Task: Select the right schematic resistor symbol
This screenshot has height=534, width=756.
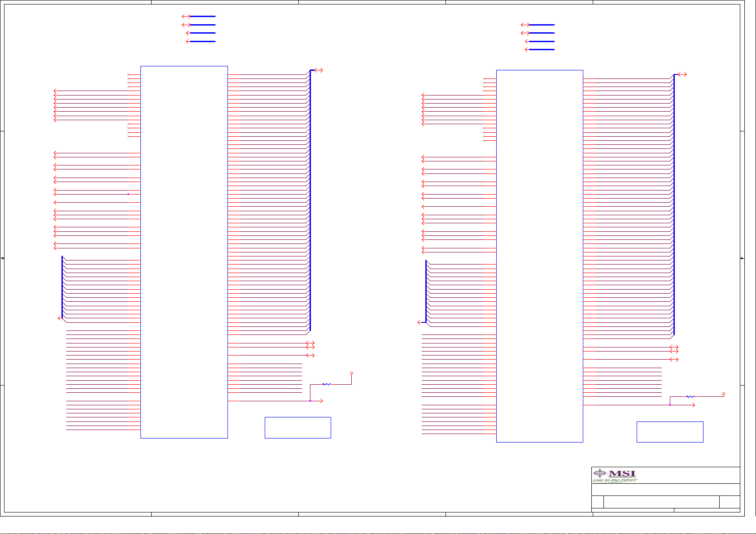Action: click(690, 396)
